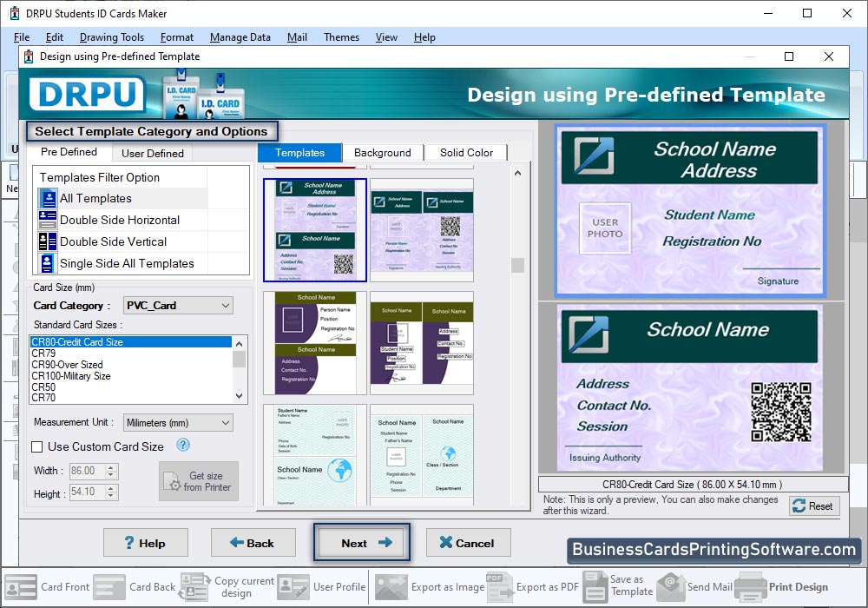
Task: Click template gallery scroll up arrow
Action: pyautogui.click(x=517, y=174)
